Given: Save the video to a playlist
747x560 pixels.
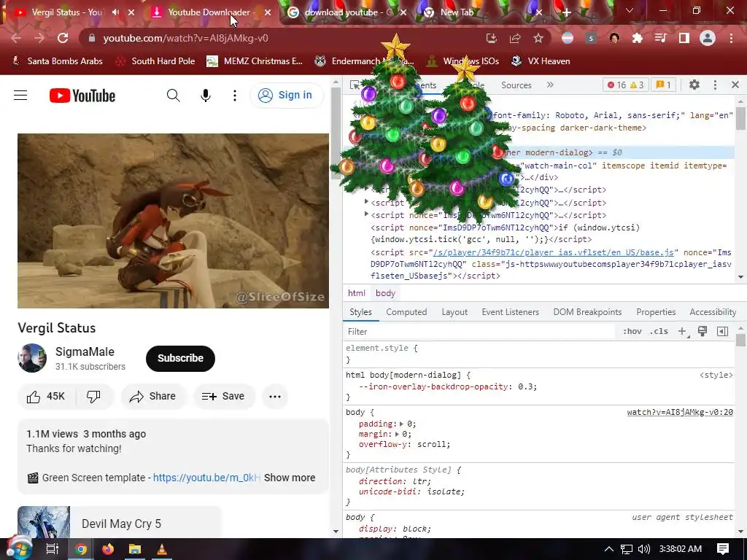Looking at the screenshot, I should [223, 396].
